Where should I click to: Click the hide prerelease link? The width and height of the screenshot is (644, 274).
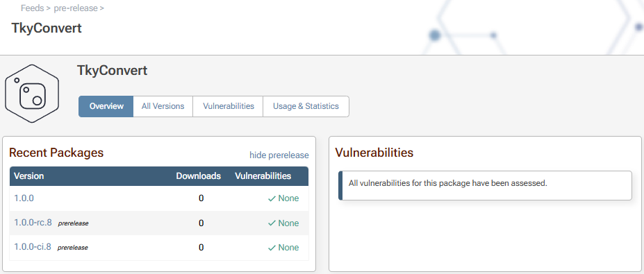(279, 155)
